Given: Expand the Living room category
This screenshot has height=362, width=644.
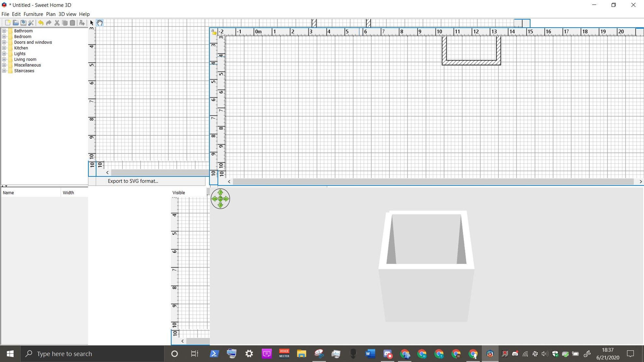Looking at the screenshot, I should (x=4, y=59).
